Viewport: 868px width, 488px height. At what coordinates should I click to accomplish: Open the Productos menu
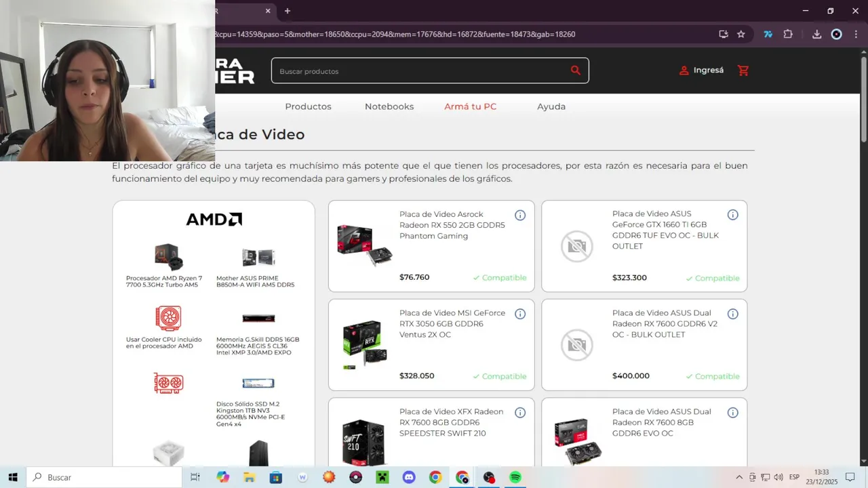click(308, 106)
